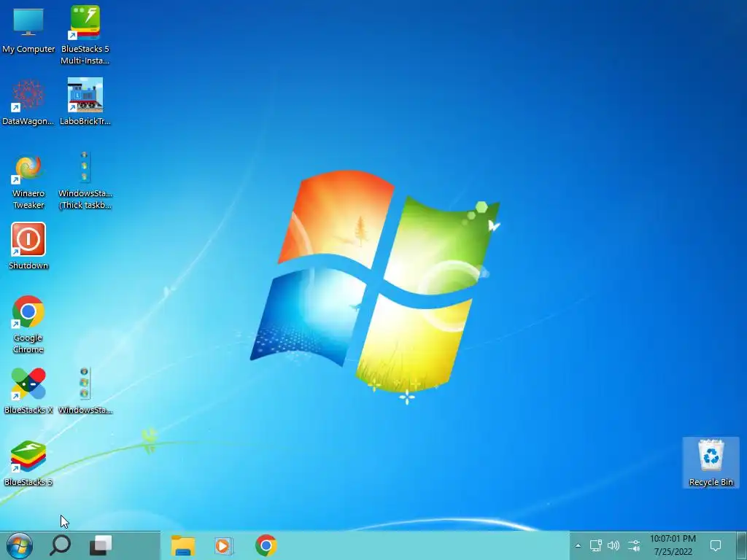The image size is (747, 560).
Task: Open the Start menu orb
Action: pyautogui.click(x=20, y=545)
